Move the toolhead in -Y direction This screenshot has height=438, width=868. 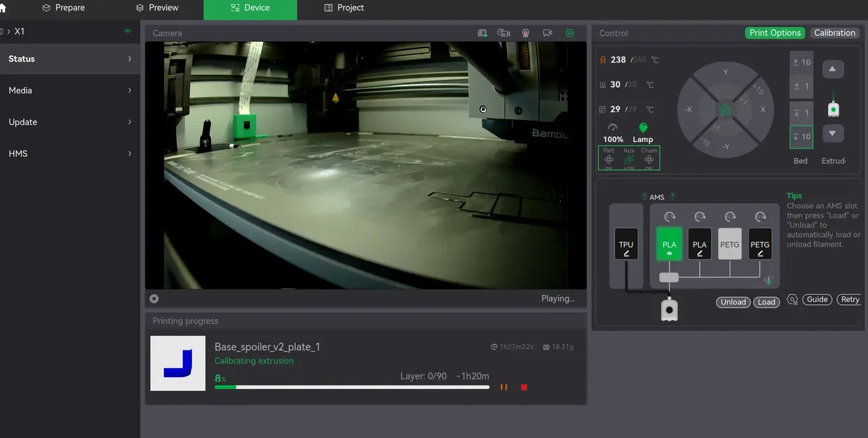[x=726, y=146]
